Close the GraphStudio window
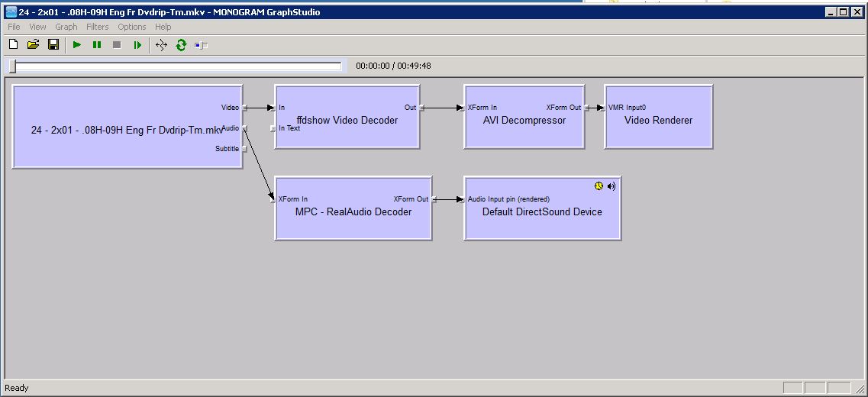 point(857,11)
